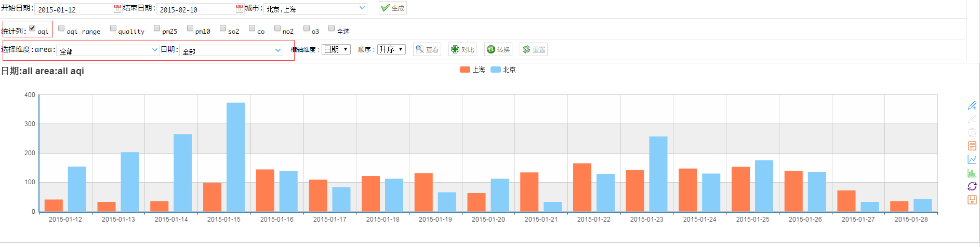Open the 横轴维度 axis dimension select

click(x=336, y=49)
